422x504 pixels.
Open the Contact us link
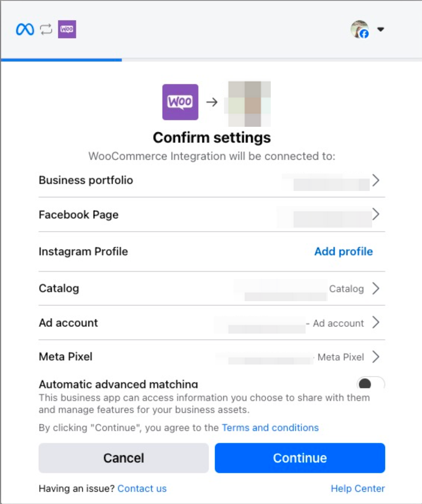click(142, 489)
